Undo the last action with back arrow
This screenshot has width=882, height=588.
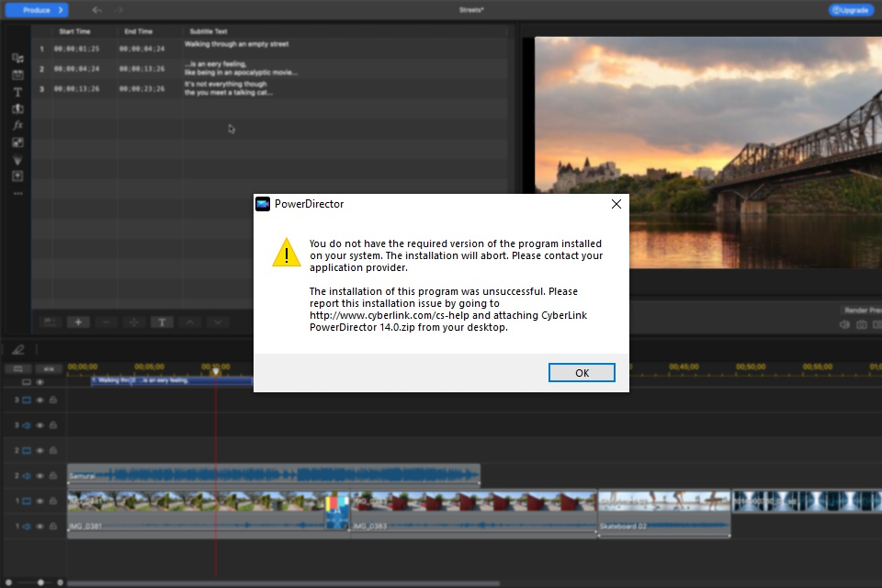[96, 10]
